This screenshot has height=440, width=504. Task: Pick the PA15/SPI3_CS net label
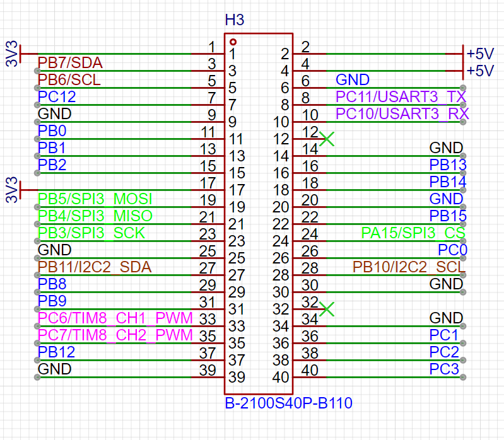(x=413, y=233)
